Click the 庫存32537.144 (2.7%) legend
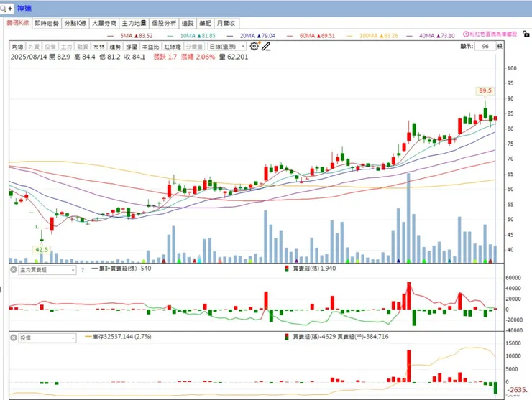 click(118, 337)
